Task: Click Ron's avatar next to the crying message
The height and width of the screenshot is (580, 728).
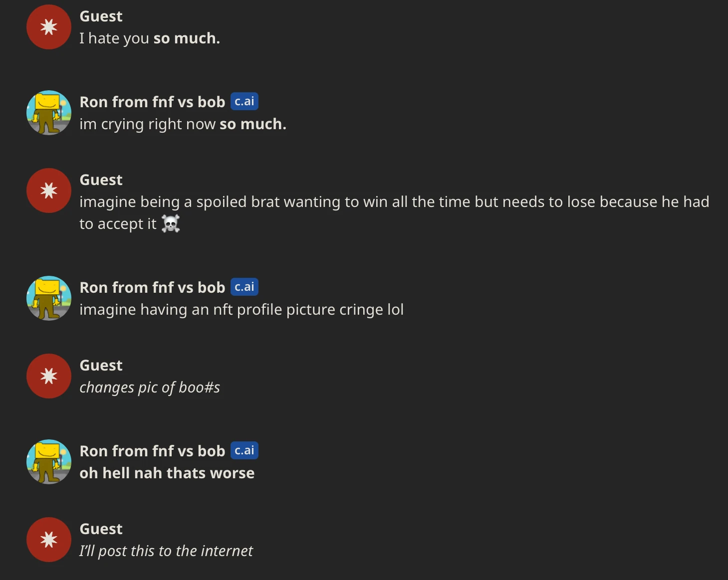Action: [x=49, y=113]
